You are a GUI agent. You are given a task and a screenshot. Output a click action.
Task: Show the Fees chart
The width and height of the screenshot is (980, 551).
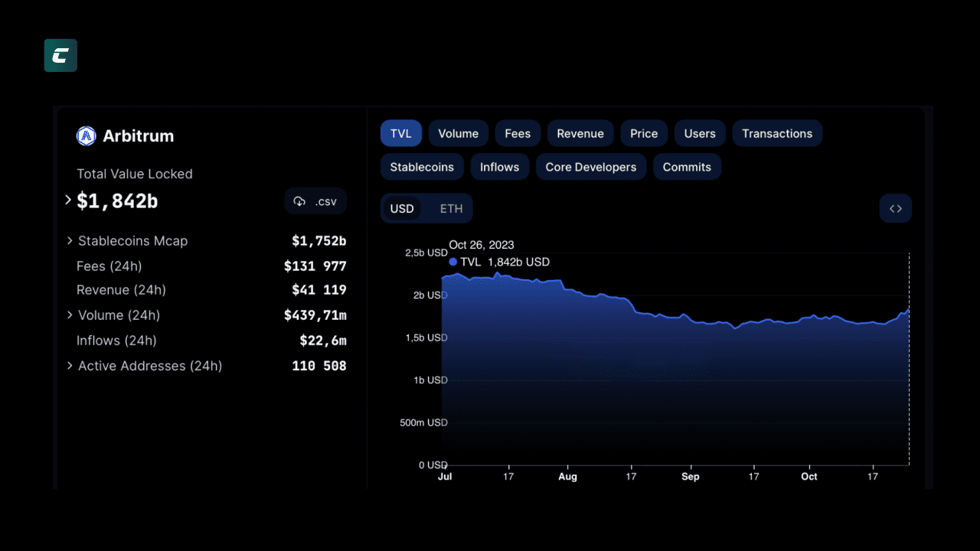tap(518, 133)
